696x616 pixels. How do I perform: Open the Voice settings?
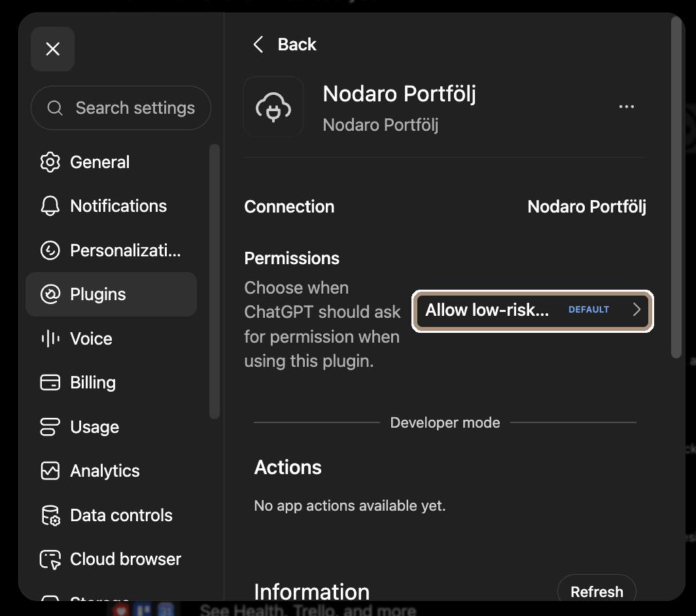click(111, 339)
